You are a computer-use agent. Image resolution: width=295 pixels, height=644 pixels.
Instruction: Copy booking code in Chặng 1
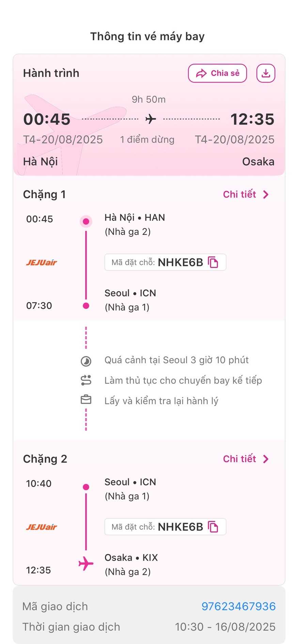click(x=213, y=262)
